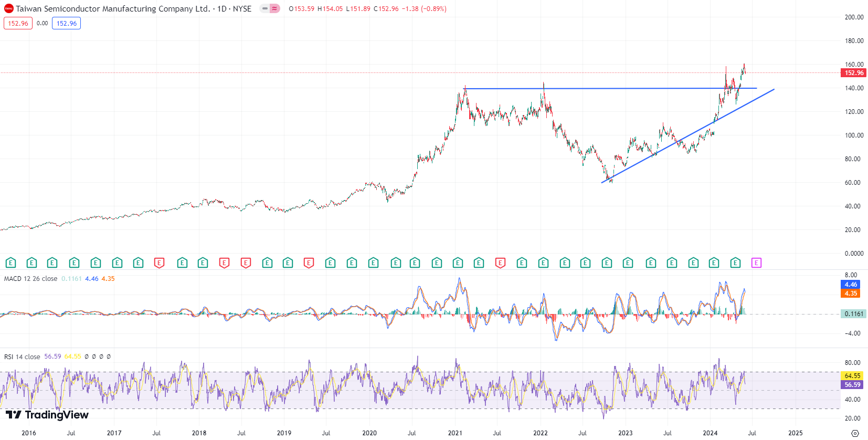
Task: Click the red earnings marker in early 2019
Action: pyautogui.click(x=309, y=263)
